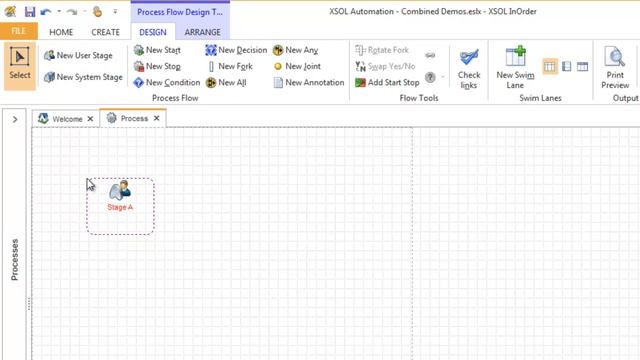This screenshot has height=360, width=640.
Task: Open the FILE menu
Action: pyautogui.click(x=18, y=31)
